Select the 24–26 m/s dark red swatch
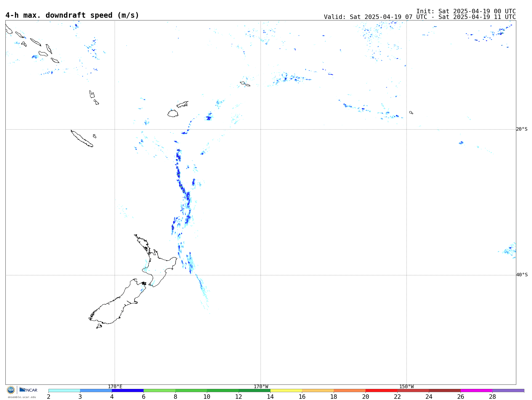 click(x=445, y=390)
